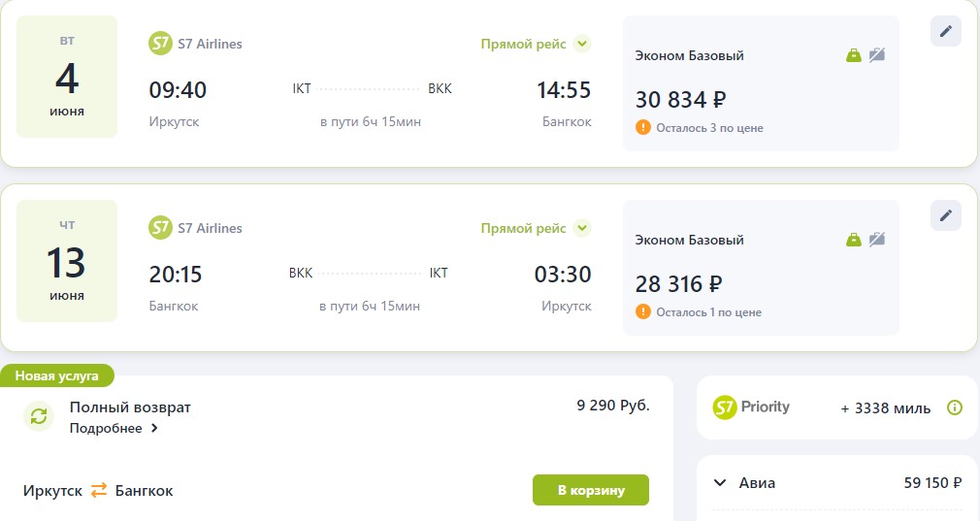Expand 'Прямой рейс' details for the return flight
The width and height of the screenshot is (980, 521).
pyautogui.click(x=581, y=228)
